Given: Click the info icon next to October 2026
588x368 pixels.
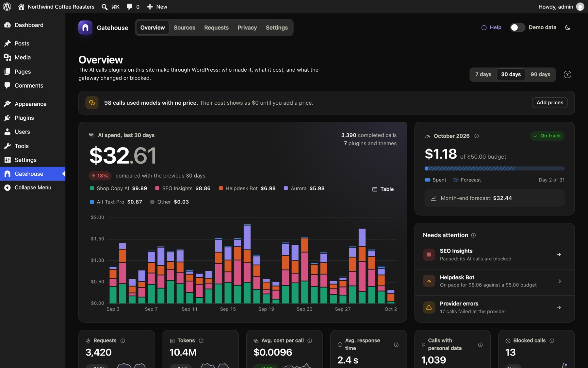Looking at the screenshot, I should pos(477,136).
